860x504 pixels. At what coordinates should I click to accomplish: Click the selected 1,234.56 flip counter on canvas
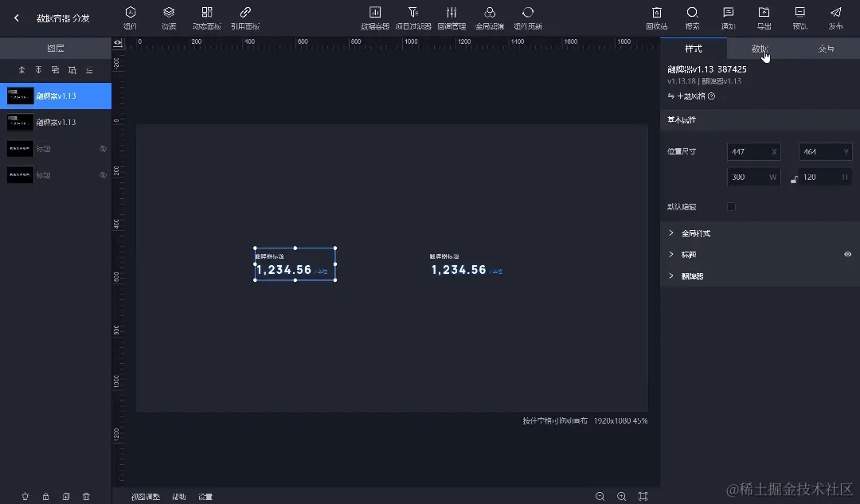coord(295,264)
